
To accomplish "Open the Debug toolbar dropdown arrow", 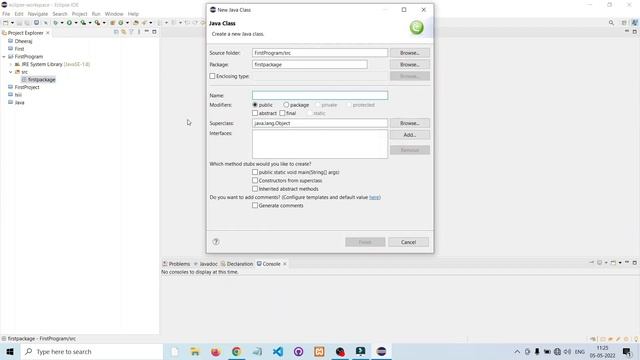I will click(x=62, y=23).
